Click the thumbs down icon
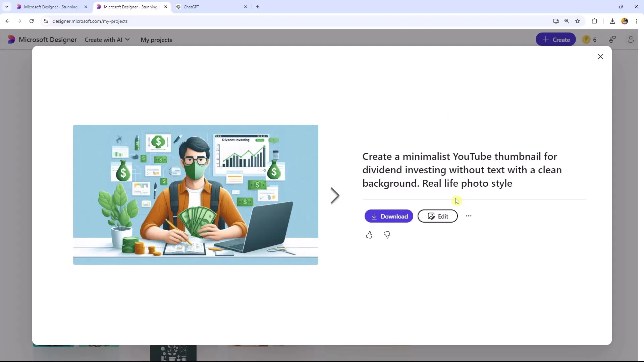644x362 pixels. coord(387,235)
